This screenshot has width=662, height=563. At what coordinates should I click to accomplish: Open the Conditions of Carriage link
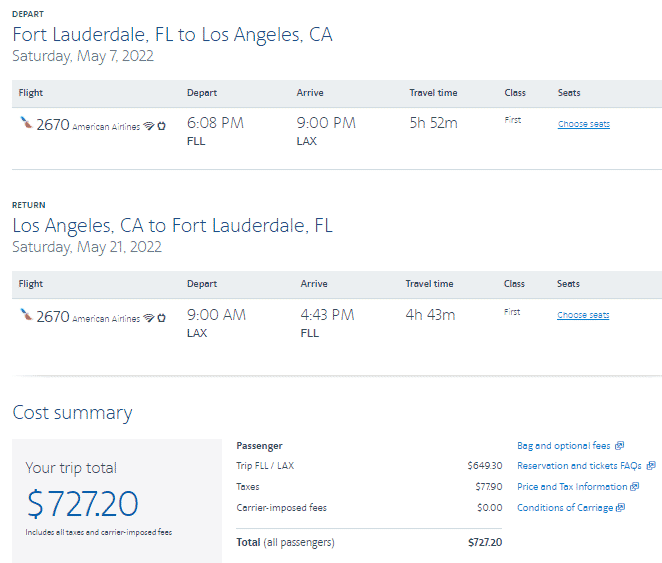[564, 508]
